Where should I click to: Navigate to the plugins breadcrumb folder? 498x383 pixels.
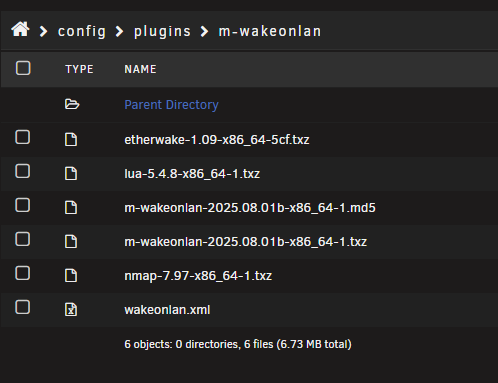pos(162,31)
